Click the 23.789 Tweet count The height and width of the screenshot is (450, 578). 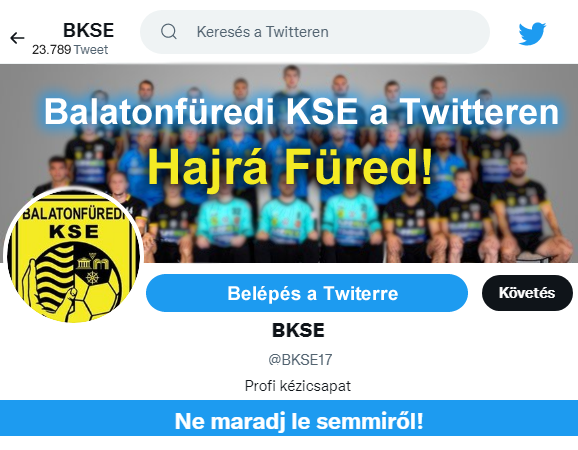tap(70, 50)
